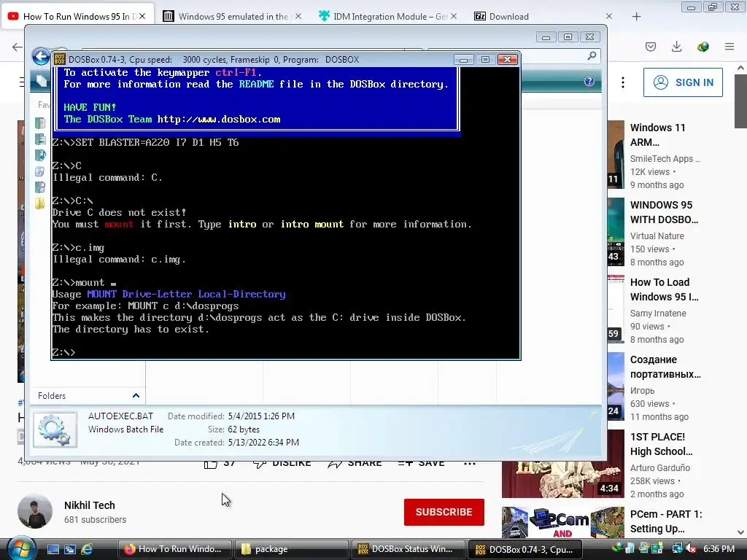Open YouTube settings three-dot menu
Screen dimensions: 747x560
[623, 82]
